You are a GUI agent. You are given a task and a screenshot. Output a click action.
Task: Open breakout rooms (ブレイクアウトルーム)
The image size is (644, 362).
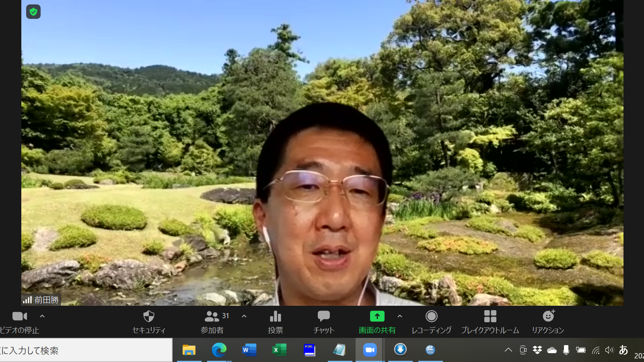pos(490,321)
